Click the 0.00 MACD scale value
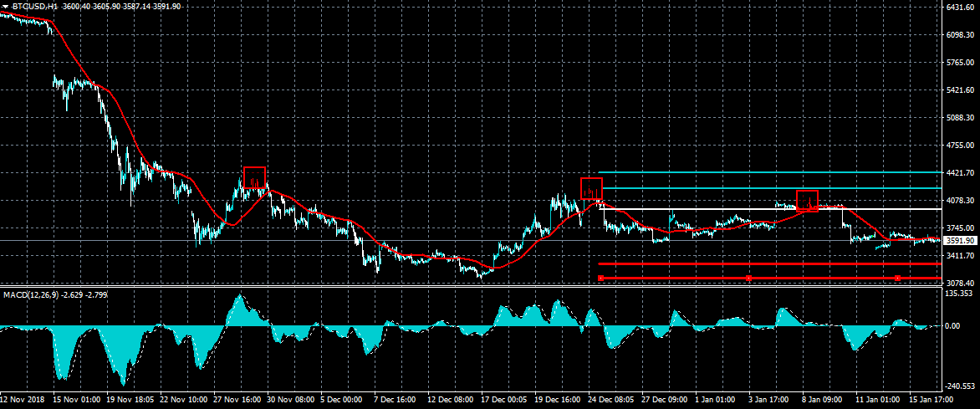 click(x=952, y=326)
